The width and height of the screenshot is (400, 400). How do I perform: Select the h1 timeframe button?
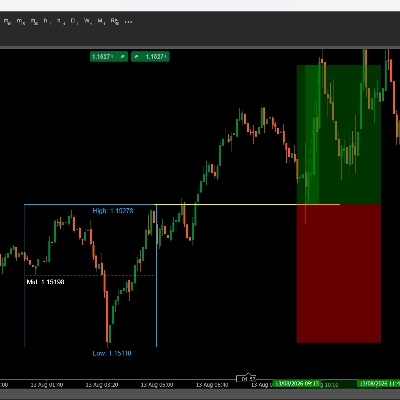(x=47, y=22)
